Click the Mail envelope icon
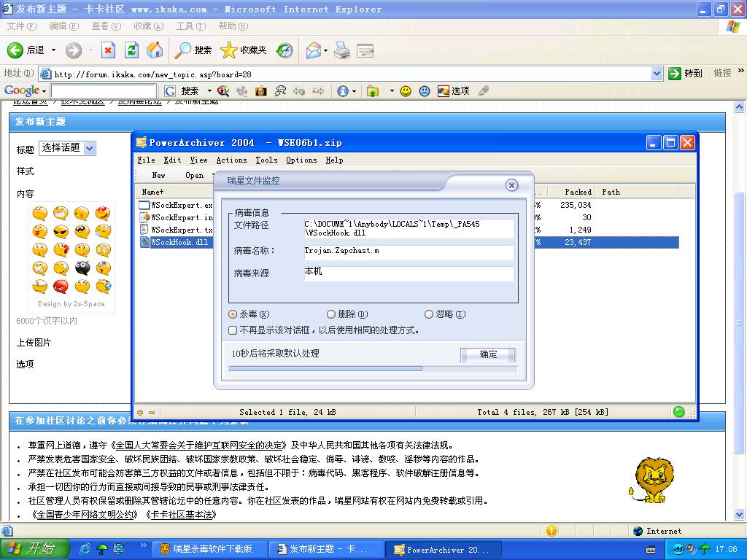The height and width of the screenshot is (560, 747). pyautogui.click(x=314, y=50)
